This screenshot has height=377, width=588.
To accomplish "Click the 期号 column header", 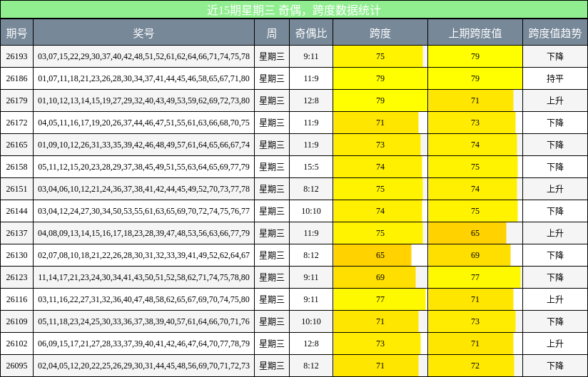I will coord(17,33).
